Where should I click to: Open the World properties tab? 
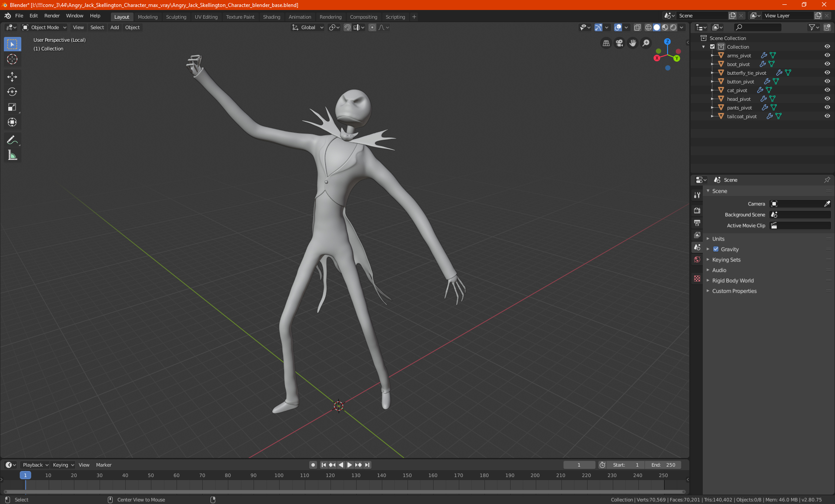697,259
